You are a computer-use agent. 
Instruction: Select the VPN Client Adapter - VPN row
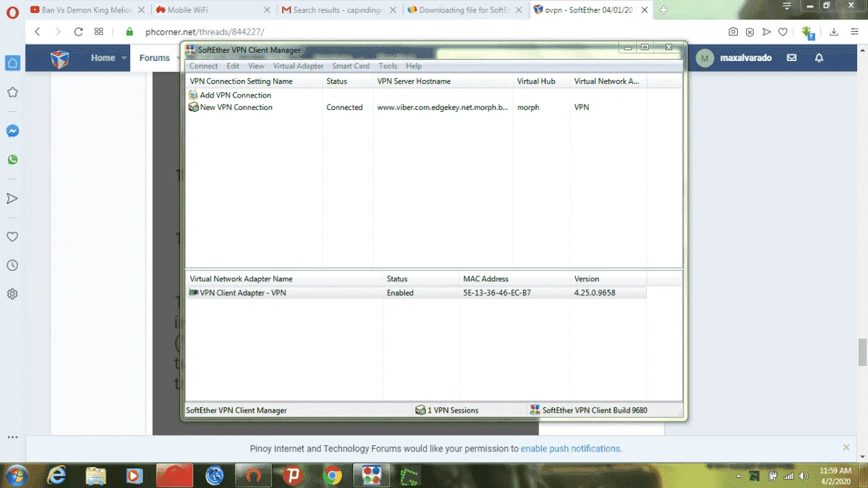coord(416,293)
